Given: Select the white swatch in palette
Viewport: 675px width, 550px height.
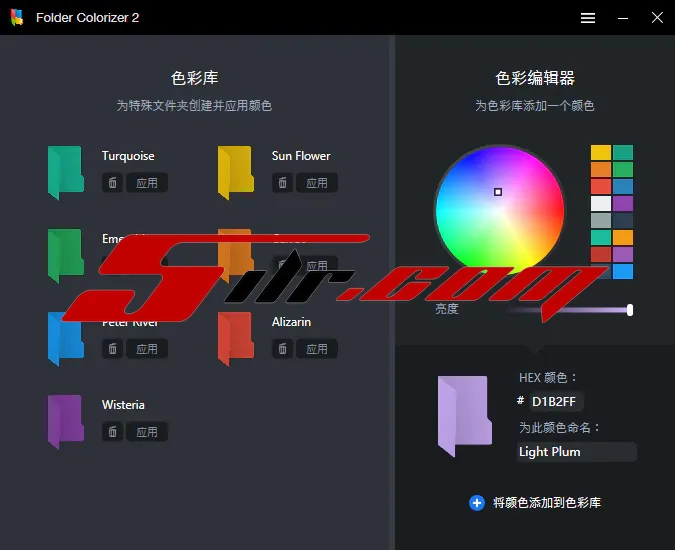Looking at the screenshot, I should (x=600, y=203).
